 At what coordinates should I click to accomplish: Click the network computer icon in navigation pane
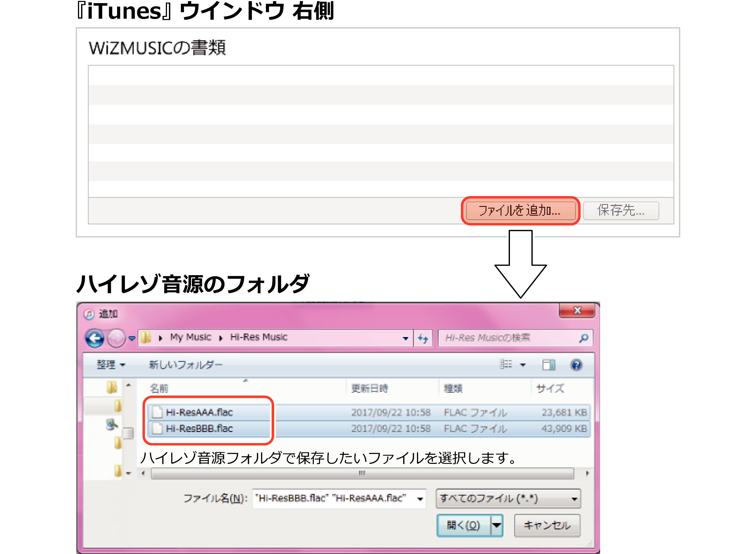tap(112, 424)
